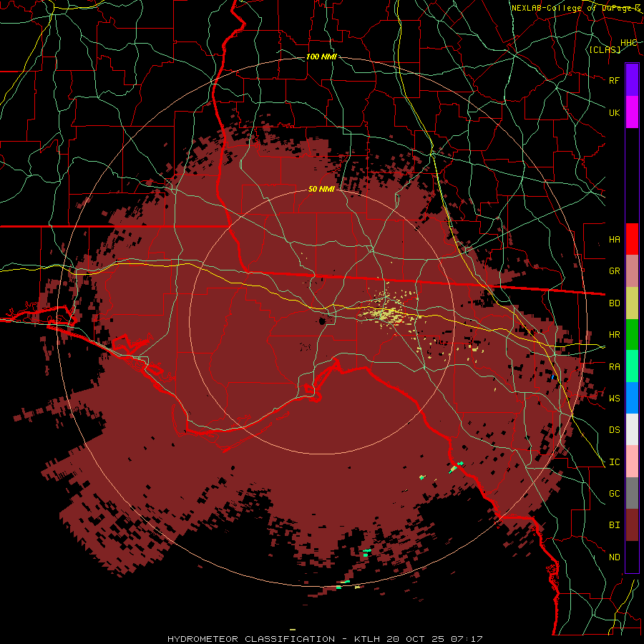Viewport: 644px width, 644px height.
Task: Click the BD legend label
Action: (x=614, y=303)
